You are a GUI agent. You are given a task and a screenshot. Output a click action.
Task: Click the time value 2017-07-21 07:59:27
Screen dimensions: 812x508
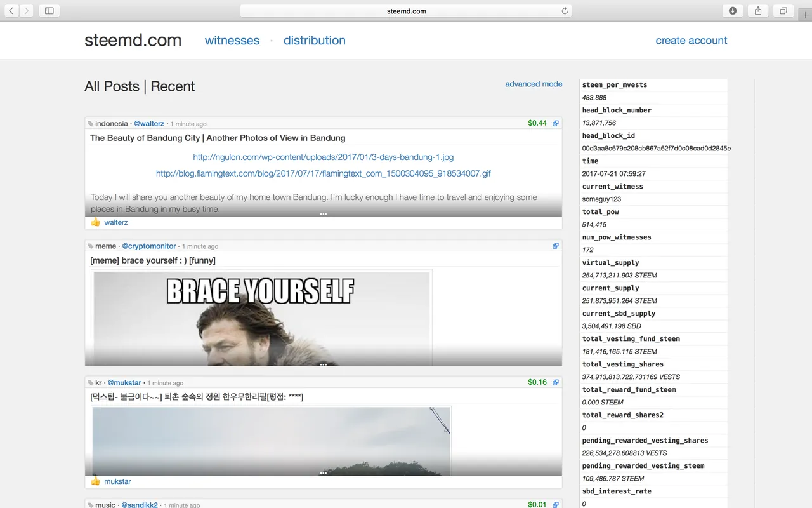[614, 174]
